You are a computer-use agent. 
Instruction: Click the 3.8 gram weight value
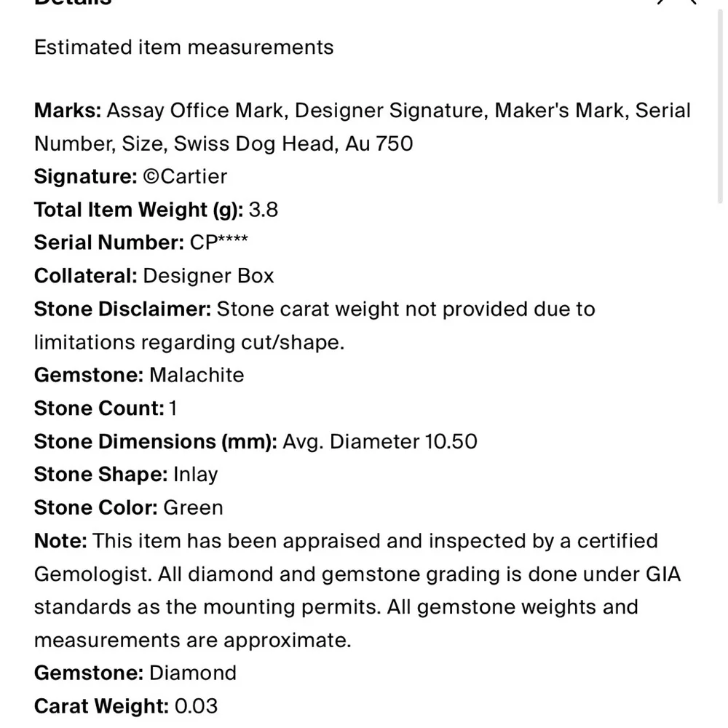click(x=264, y=210)
